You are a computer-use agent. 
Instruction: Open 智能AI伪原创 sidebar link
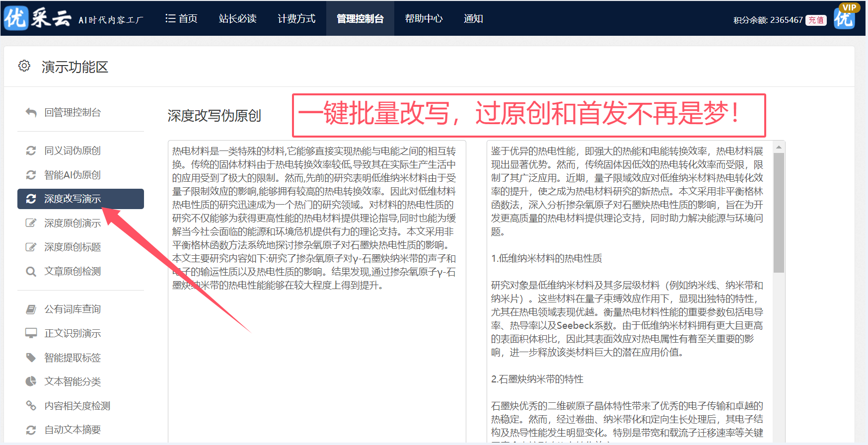pyautogui.click(x=72, y=175)
